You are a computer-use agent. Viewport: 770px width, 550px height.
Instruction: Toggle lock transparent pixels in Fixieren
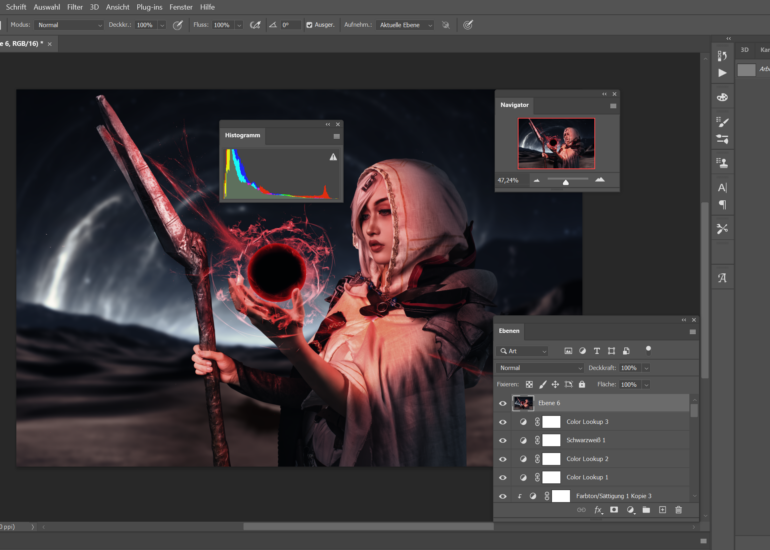(x=529, y=385)
